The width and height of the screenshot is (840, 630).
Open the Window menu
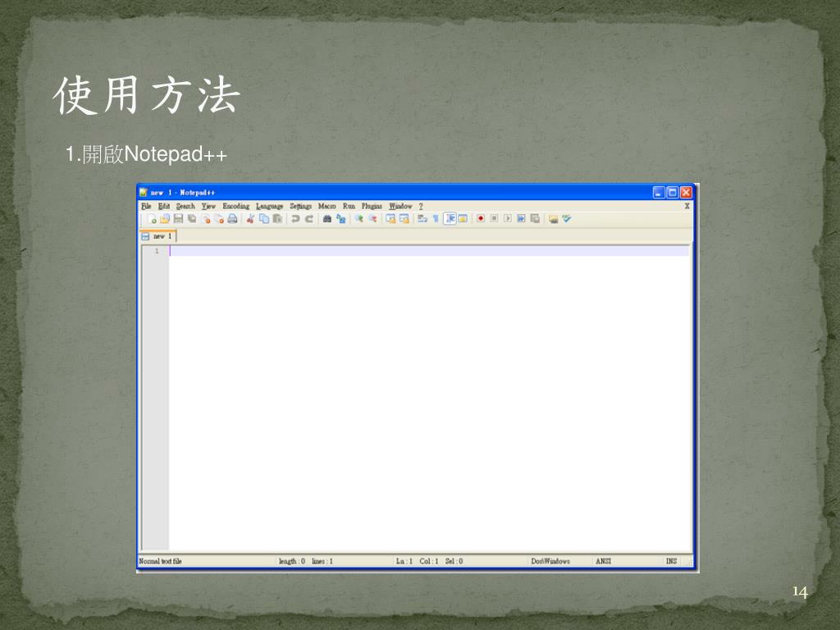(x=400, y=206)
